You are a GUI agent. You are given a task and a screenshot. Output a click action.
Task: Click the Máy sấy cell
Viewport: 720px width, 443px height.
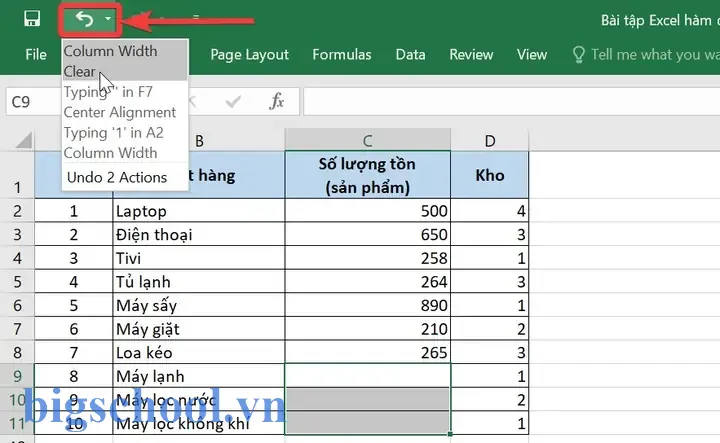click(199, 305)
